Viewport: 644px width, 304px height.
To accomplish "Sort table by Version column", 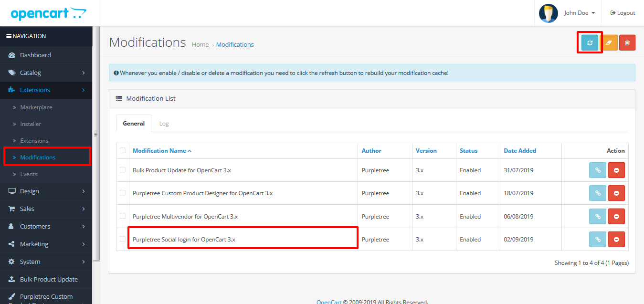I will click(x=426, y=151).
